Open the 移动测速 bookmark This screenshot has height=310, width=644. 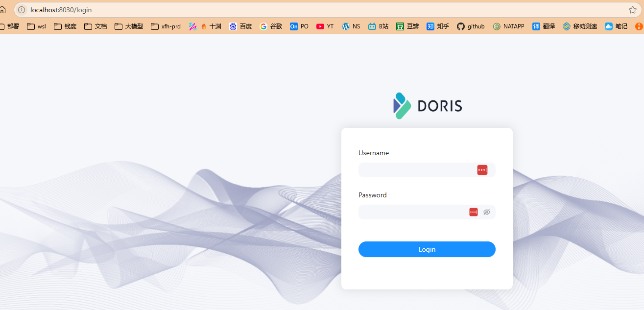pos(580,26)
